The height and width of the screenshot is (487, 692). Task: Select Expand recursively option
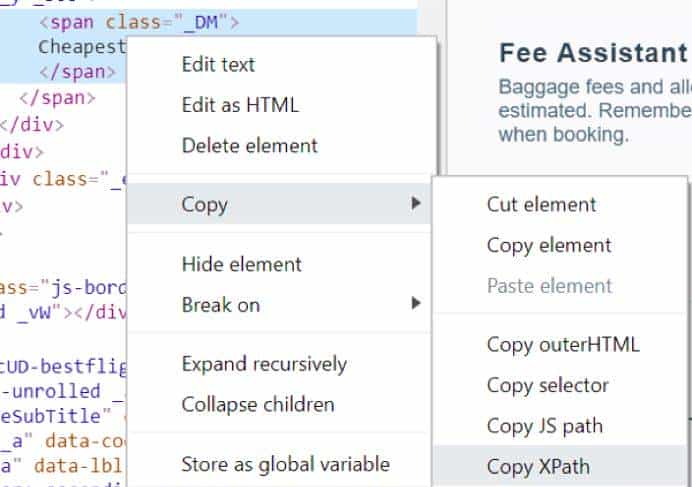(264, 364)
